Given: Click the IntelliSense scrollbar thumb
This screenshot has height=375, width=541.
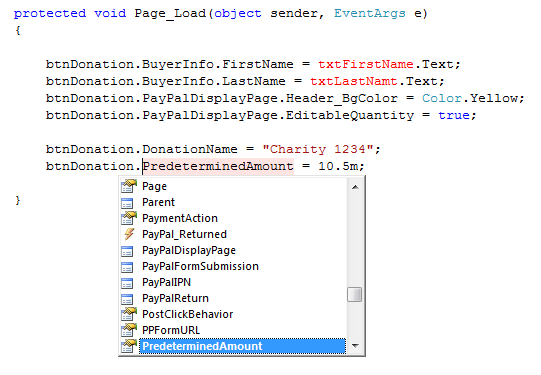Looking at the screenshot, I should (355, 295).
